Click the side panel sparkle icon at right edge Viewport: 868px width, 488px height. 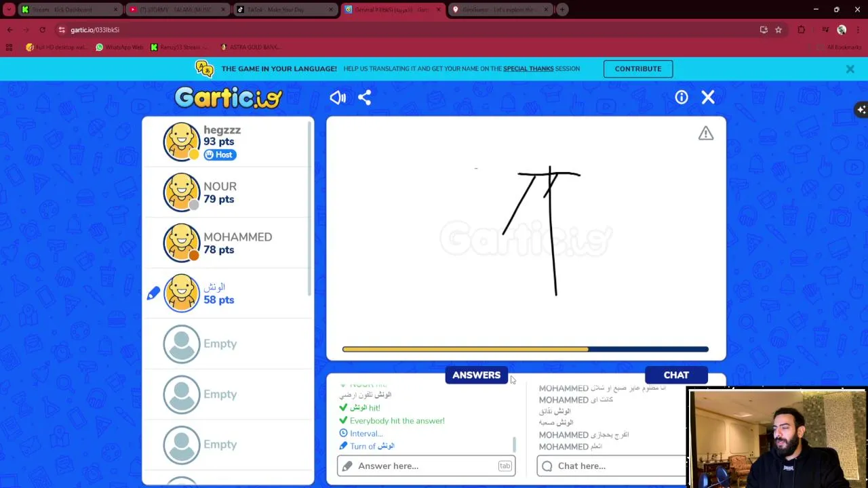[861, 110]
